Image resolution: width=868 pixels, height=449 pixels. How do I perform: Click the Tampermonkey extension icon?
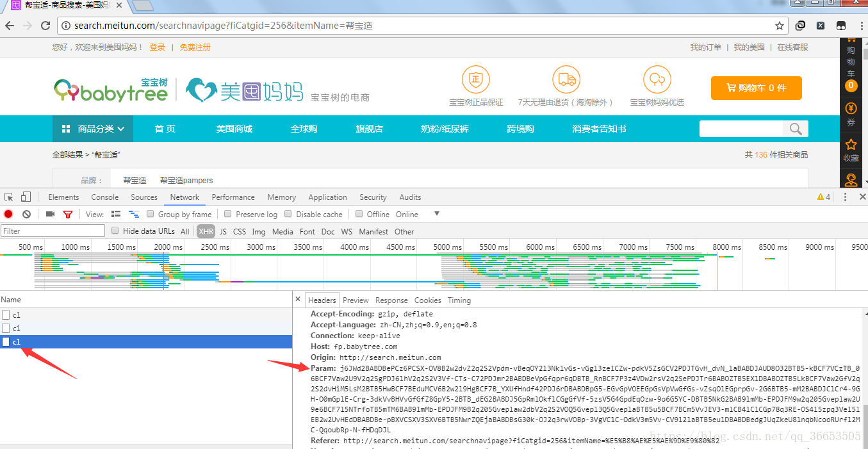840,26
